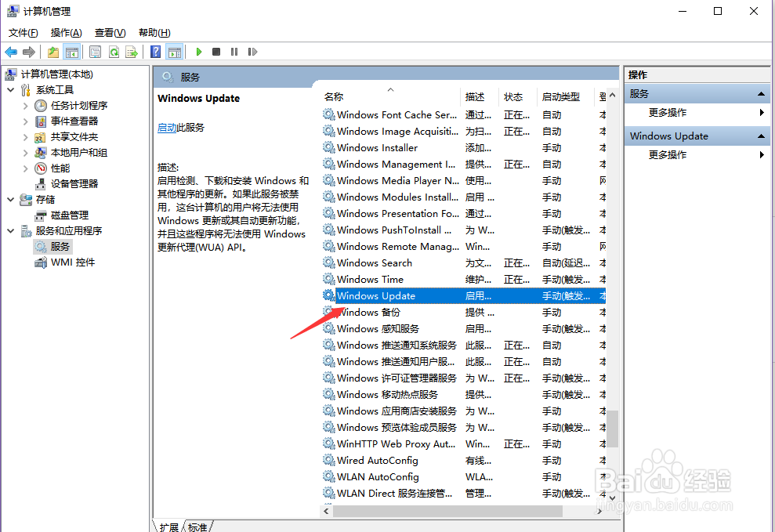Sort by the 状态 column header
The image size is (775, 532).
point(518,97)
